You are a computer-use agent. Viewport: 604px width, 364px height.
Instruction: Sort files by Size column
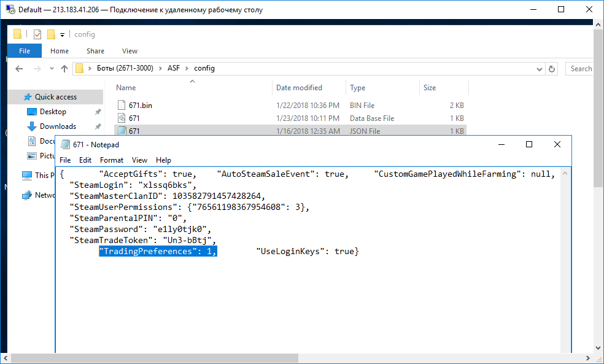coord(430,87)
